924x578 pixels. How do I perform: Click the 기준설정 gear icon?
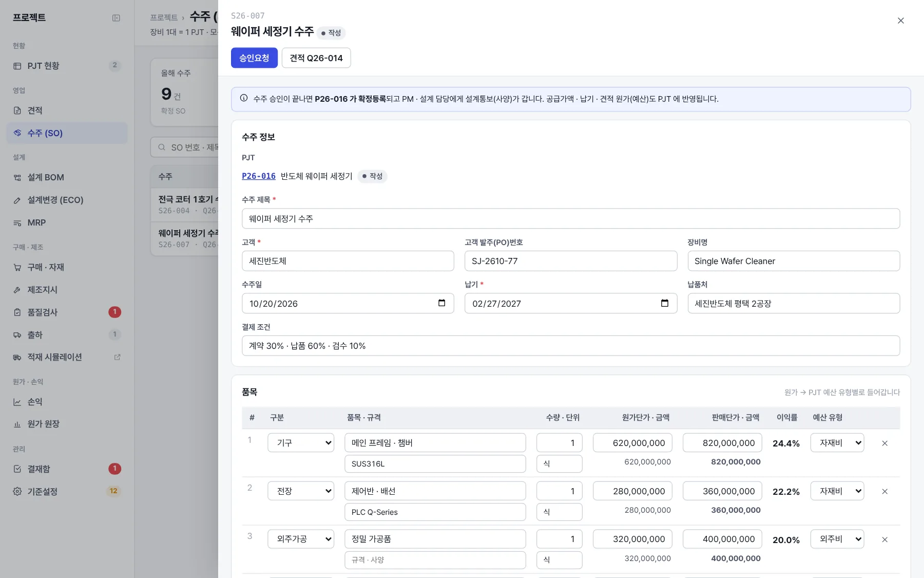(x=17, y=492)
